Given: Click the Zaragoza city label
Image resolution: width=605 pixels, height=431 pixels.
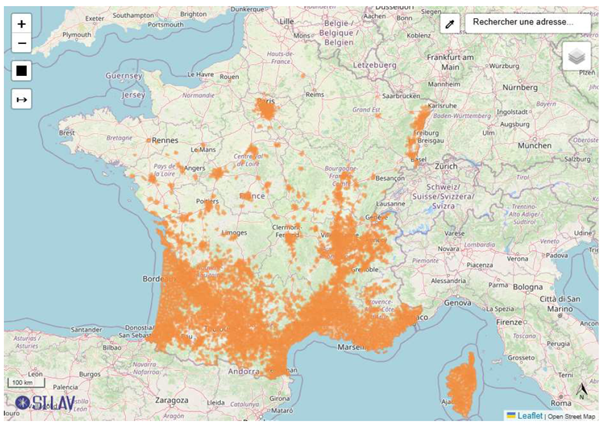Looking at the screenshot, I should click(x=172, y=400).
